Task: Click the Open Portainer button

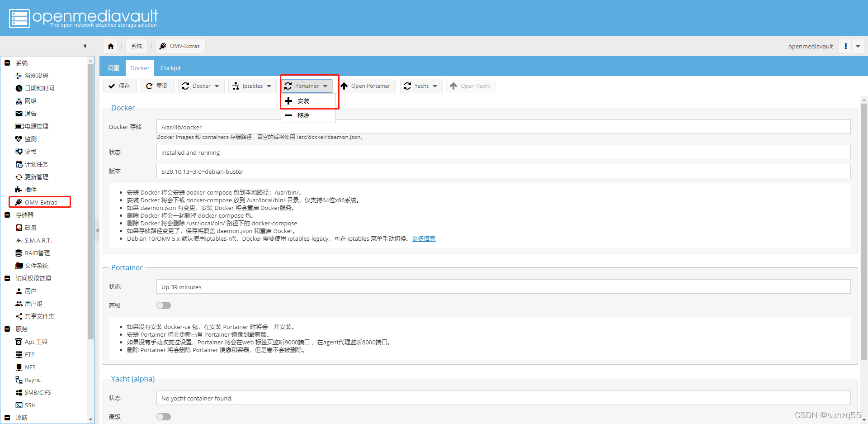Action: point(366,86)
